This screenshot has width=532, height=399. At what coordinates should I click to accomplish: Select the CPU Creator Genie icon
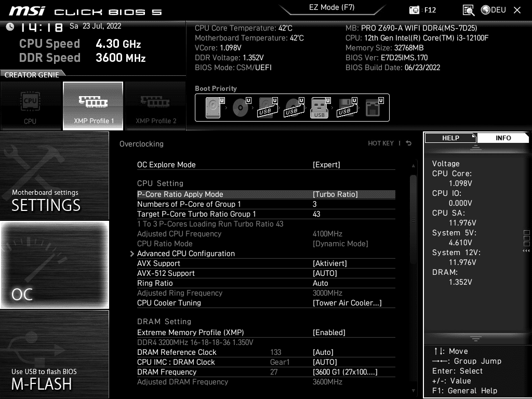[30, 106]
